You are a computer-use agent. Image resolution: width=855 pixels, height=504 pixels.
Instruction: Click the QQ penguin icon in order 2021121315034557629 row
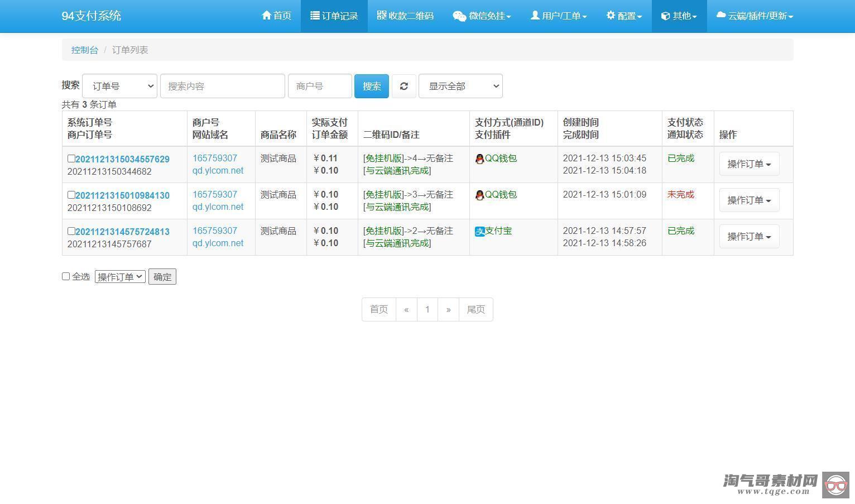coord(479,159)
